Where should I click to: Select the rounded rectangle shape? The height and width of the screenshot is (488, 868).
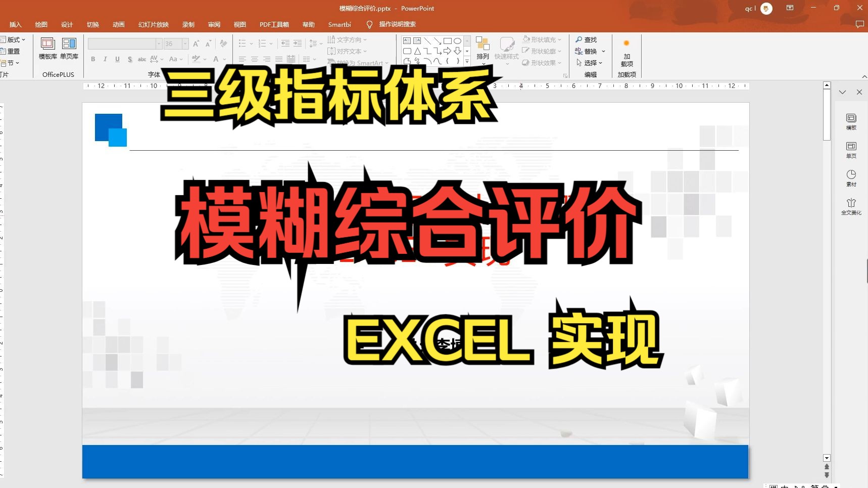[x=407, y=51]
